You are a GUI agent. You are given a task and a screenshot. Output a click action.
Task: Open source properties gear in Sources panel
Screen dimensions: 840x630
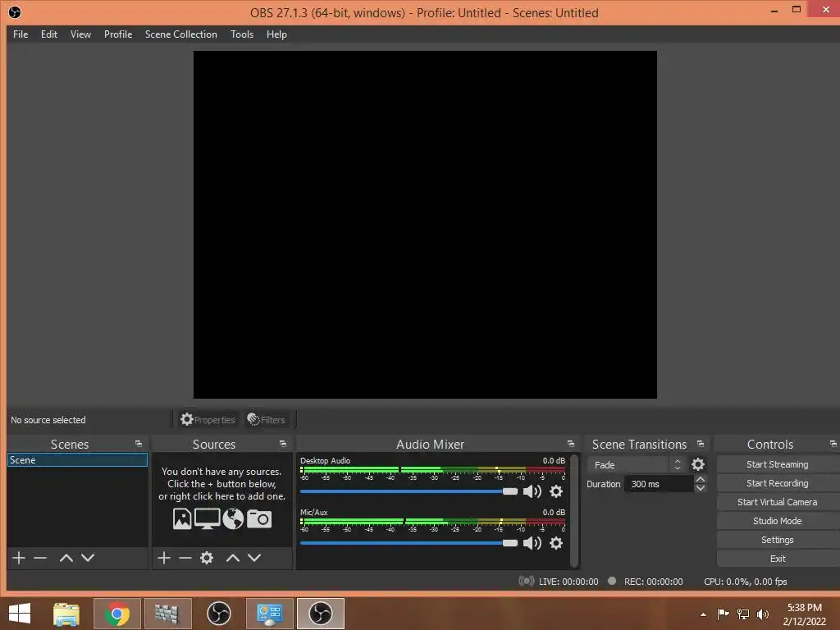pyautogui.click(x=207, y=558)
